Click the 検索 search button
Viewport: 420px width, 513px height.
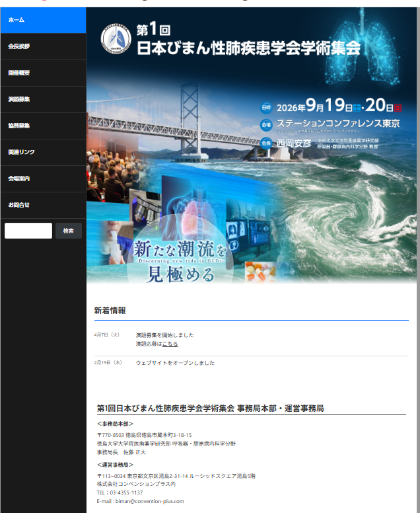(69, 231)
